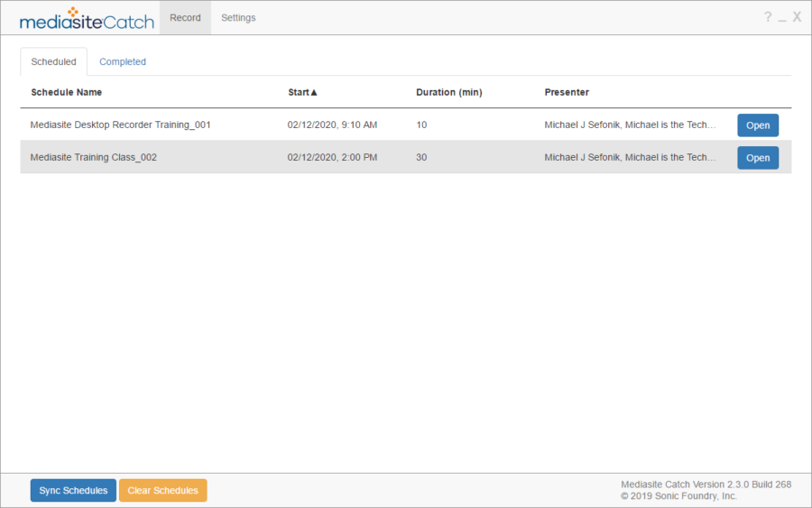
Task: Click presenter text in Training_001 row
Action: (x=630, y=125)
